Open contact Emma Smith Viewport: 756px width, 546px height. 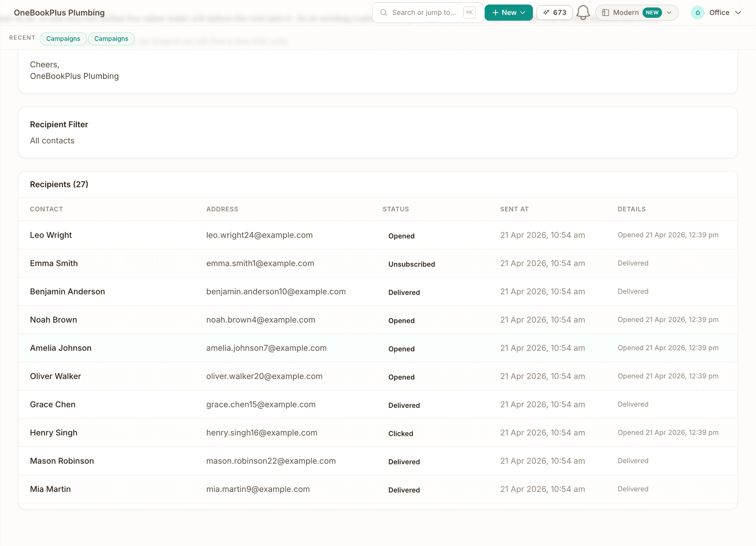coord(54,263)
